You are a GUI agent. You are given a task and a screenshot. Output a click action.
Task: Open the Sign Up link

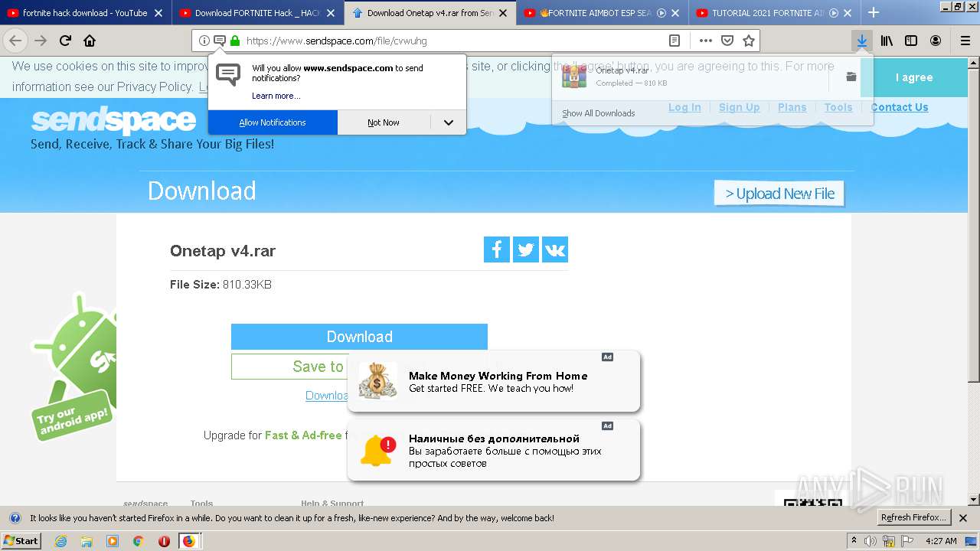point(739,107)
